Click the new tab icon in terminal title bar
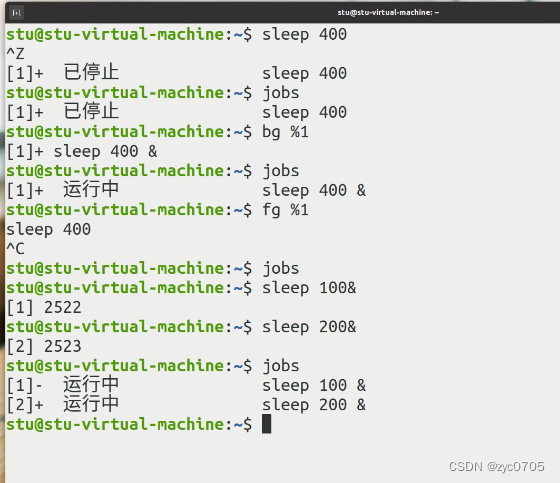This screenshot has height=483, width=560. click(x=16, y=13)
